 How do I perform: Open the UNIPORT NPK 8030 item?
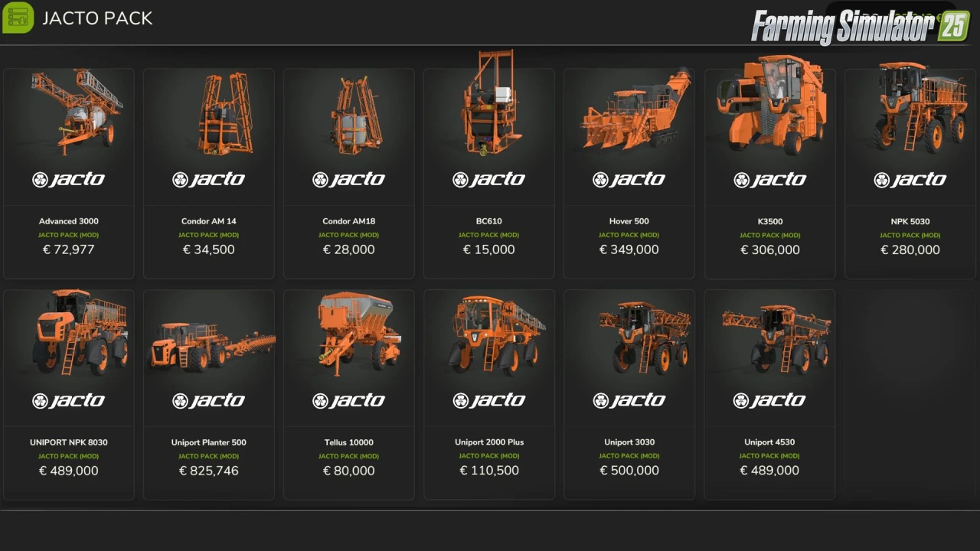click(x=68, y=394)
